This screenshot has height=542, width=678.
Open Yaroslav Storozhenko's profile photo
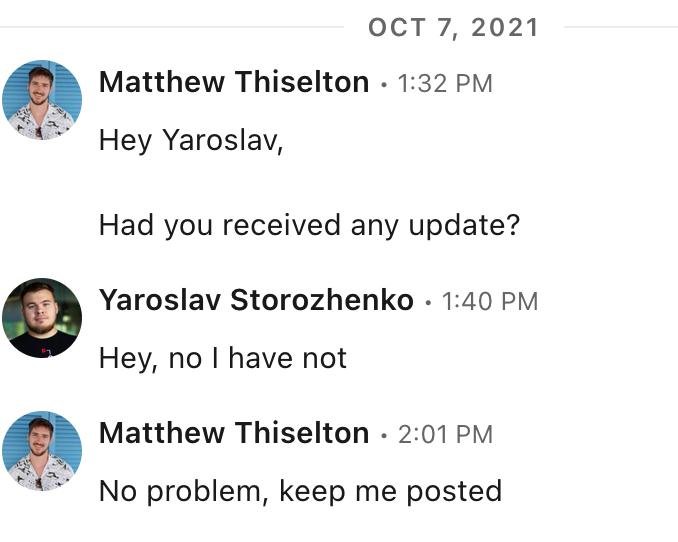pos(41,317)
